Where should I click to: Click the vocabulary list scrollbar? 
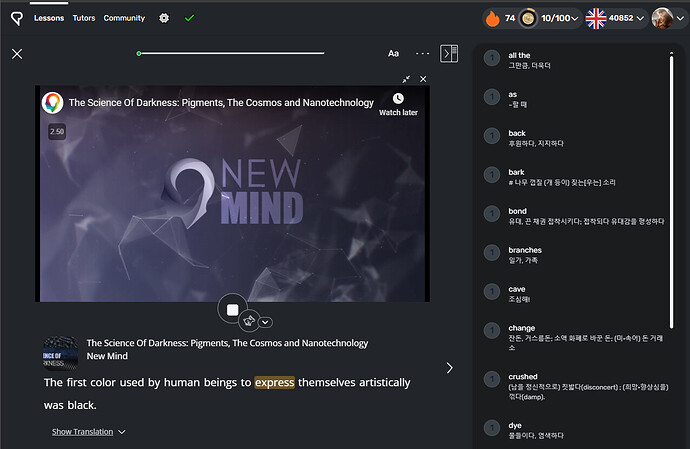(x=672, y=190)
